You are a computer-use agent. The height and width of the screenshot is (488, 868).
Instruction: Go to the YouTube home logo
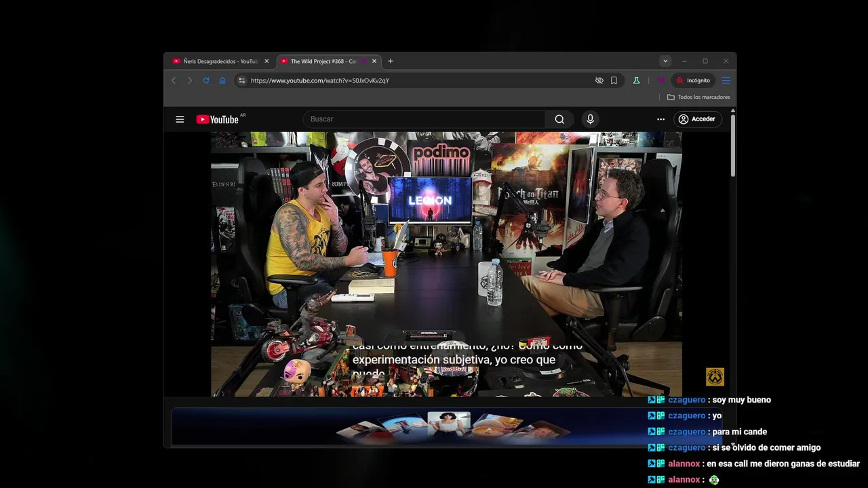[x=218, y=119]
